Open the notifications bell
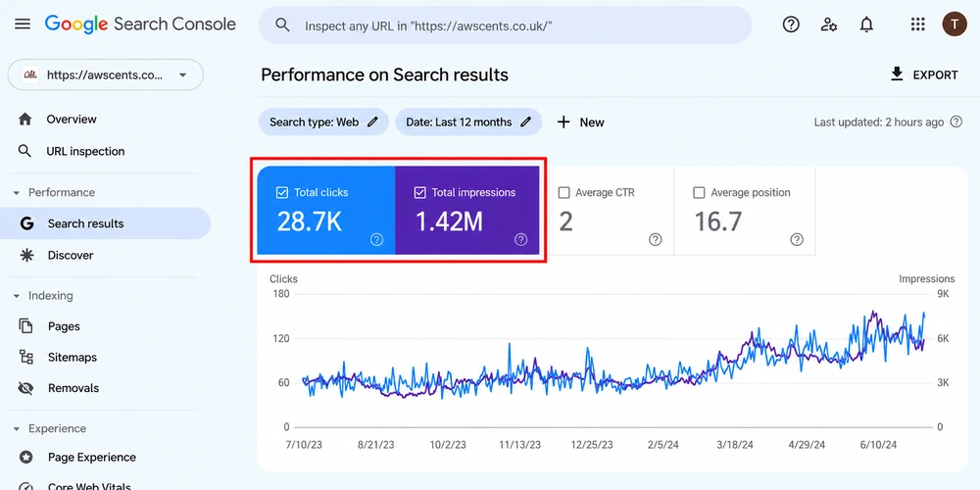Screen dimensions: 980x490 point(866,24)
